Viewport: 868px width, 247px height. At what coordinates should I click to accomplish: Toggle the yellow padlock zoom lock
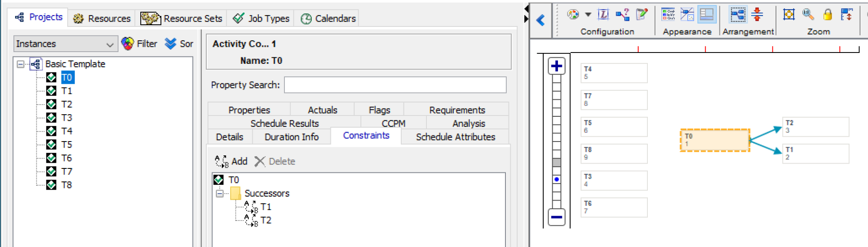click(x=827, y=15)
